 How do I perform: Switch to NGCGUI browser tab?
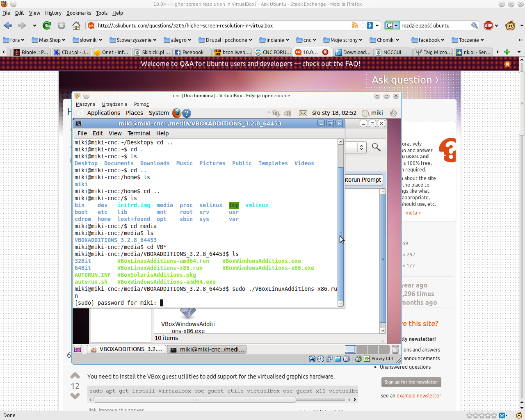point(392,52)
